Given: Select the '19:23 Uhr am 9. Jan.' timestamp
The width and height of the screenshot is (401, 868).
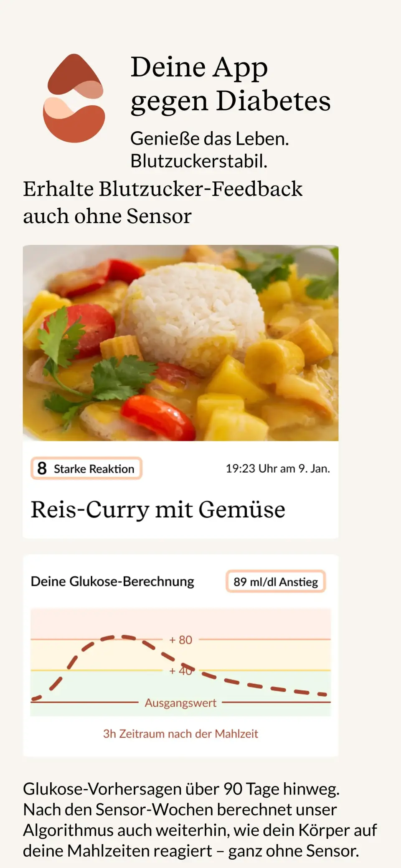Looking at the screenshot, I should [278, 468].
